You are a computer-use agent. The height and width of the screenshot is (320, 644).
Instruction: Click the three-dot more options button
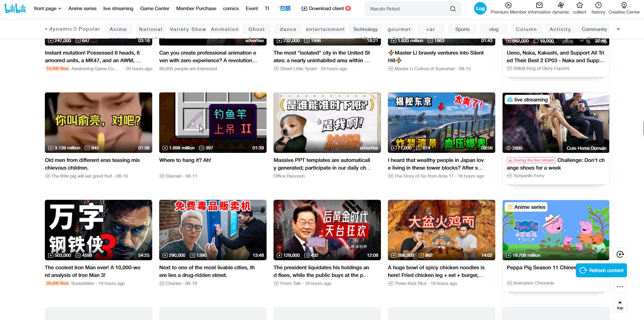click(x=620, y=287)
